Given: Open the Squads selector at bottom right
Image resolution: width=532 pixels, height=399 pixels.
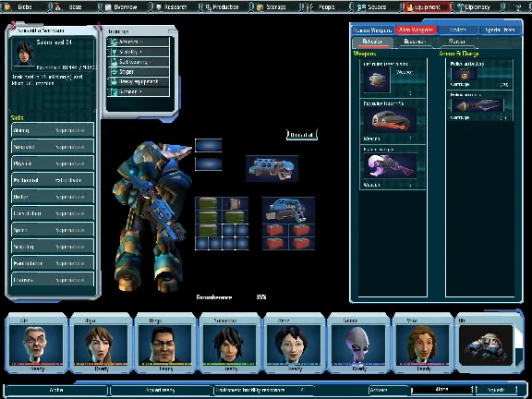Looking at the screenshot, I should coord(496,390).
